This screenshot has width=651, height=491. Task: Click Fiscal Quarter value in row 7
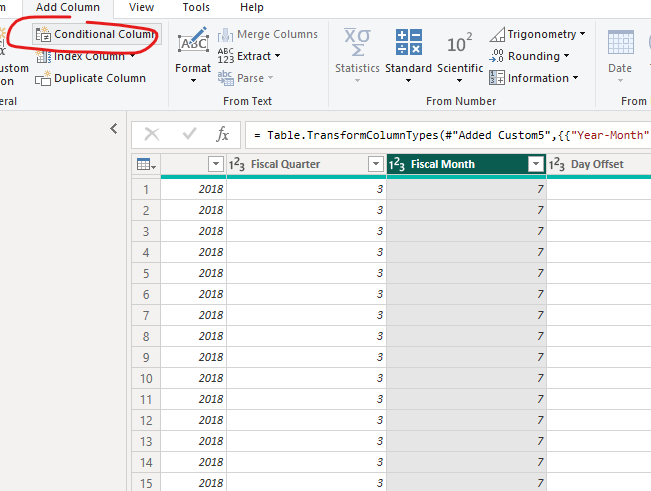(306, 315)
